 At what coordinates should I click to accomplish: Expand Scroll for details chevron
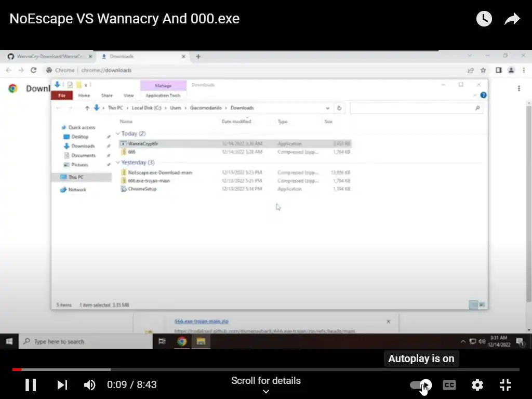click(266, 392)
